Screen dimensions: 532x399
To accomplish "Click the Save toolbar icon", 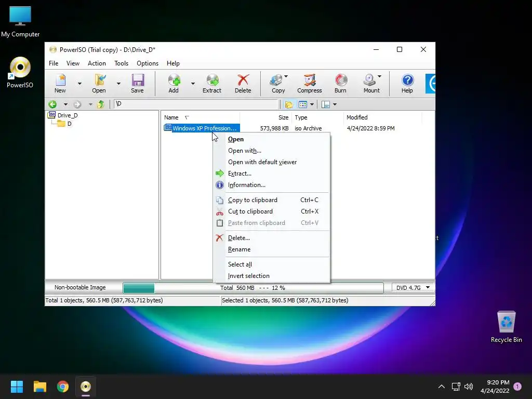I will coord(137,84).
